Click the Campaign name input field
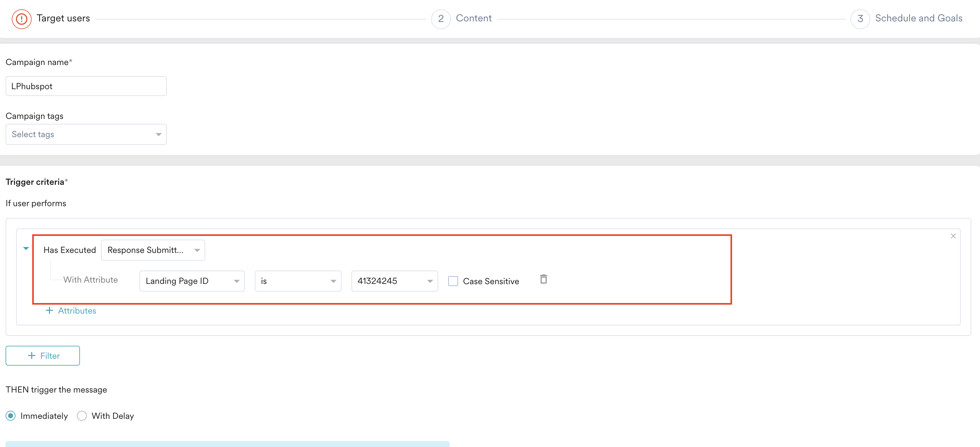The width and height of the screenshot is (980, 447). point(86,86)
